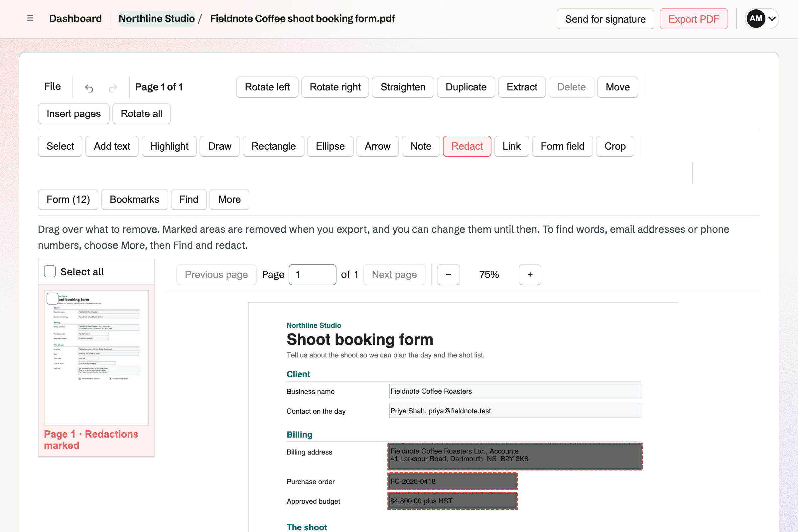This screenshot has width=798, height=532.
Task: Click Send for signature
Action: tap(605, 19)
